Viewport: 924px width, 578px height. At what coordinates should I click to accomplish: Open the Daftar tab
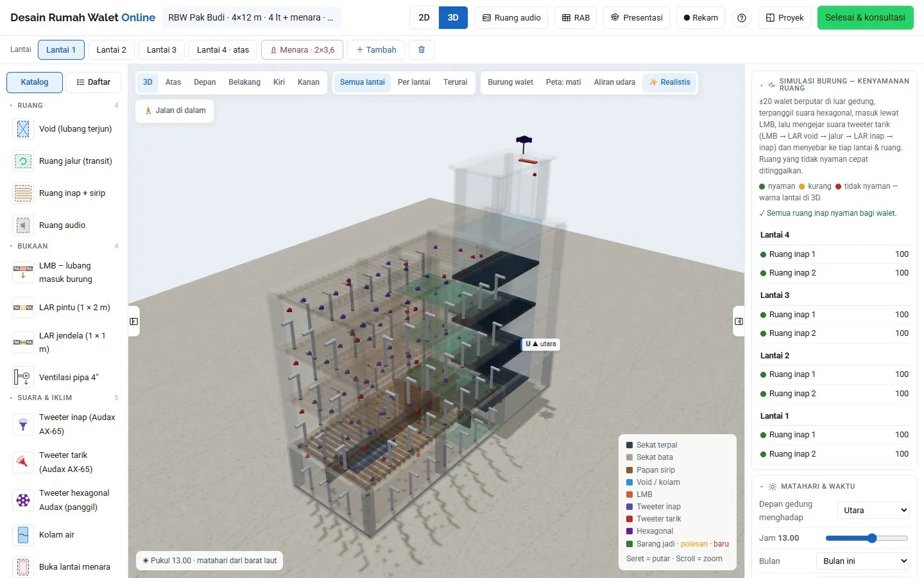tap(93, 82)
